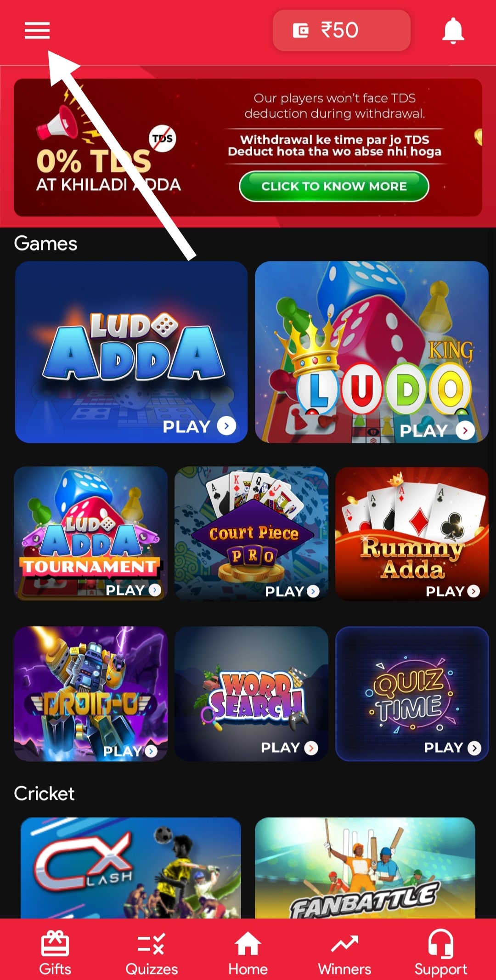Play Court Piece Pro
496x980 pixels.
(x=251, y=533)
